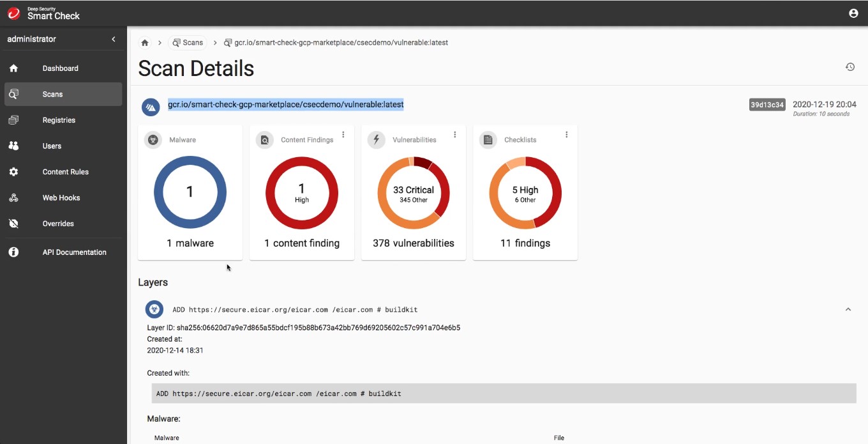Open the Web Hooks page
This screenshot has width=868, height=444.
61,198
